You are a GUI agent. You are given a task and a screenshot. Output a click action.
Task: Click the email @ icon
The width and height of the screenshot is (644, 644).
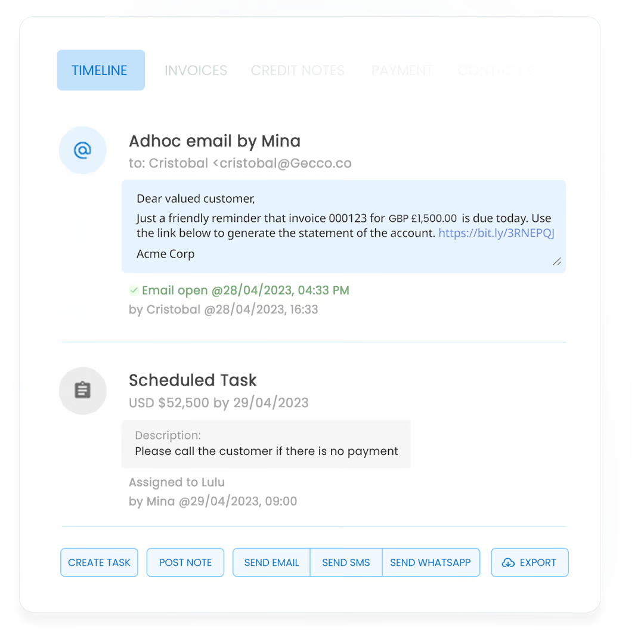pyautogui.click(x=82, y=150)
